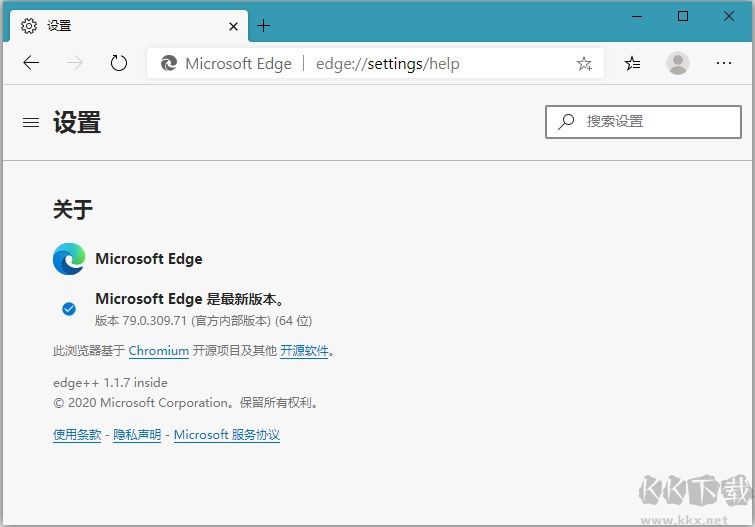
Task: Open the settings hamburger menu
Action: 31,122
